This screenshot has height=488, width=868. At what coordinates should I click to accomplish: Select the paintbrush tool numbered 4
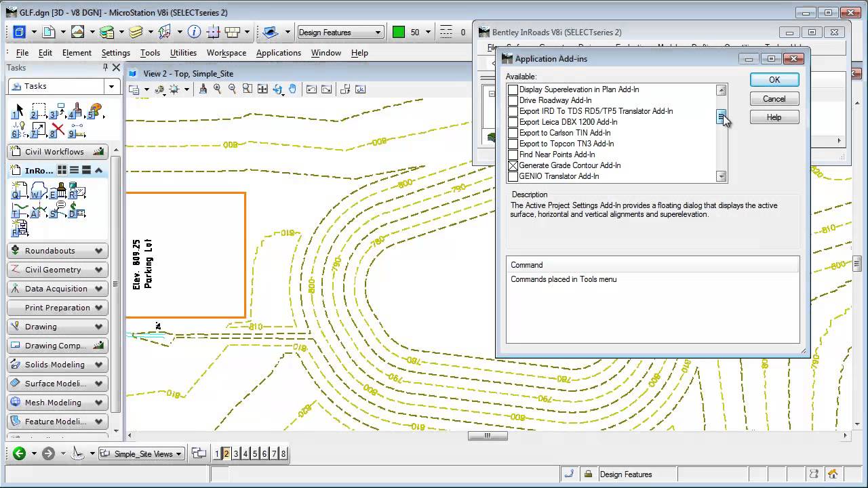point(75,112)
